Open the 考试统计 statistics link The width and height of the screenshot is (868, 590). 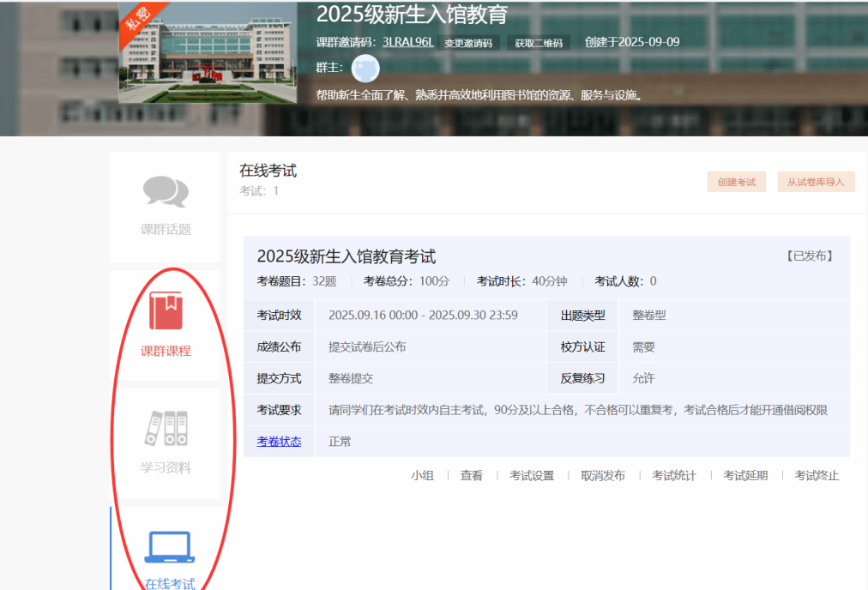[674, 476]
